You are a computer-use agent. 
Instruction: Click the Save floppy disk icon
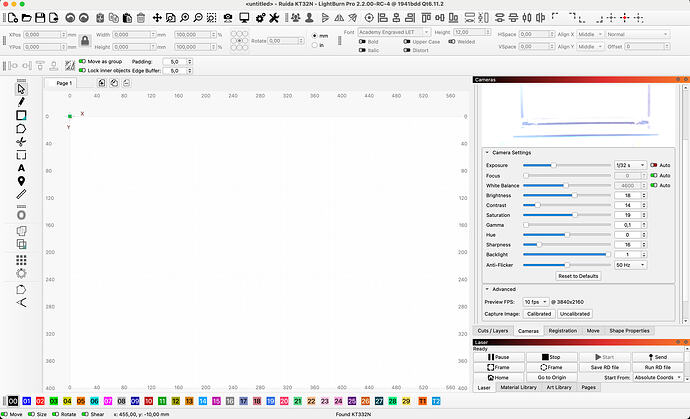click(x=40, y=18)
